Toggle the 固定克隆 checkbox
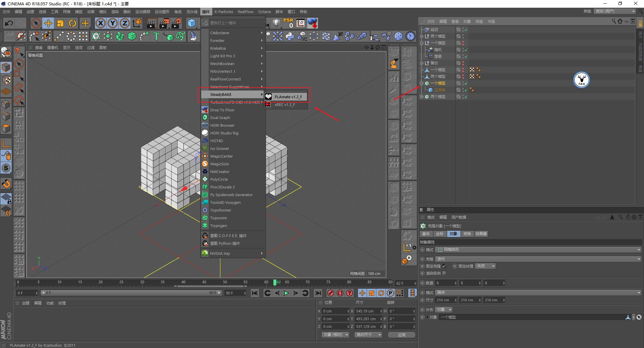The width and height of the screenshot is (644, 348). coord(444,266)
